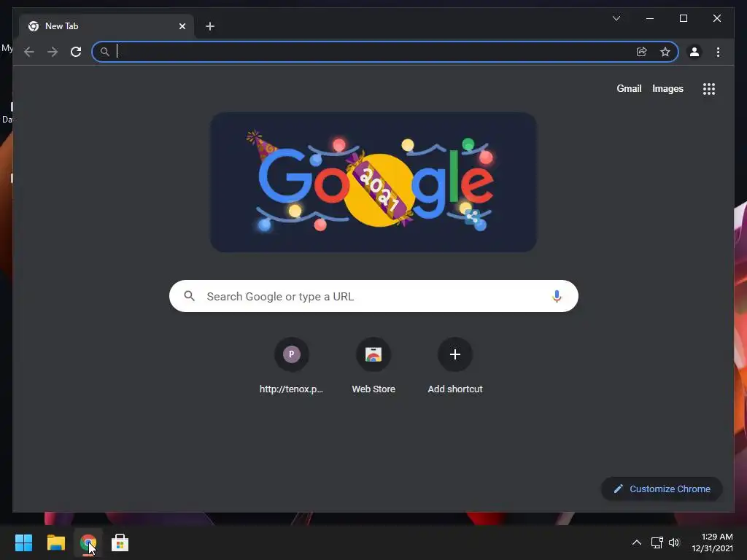Reload the current page
747x560 pixels.
point(76,52)
